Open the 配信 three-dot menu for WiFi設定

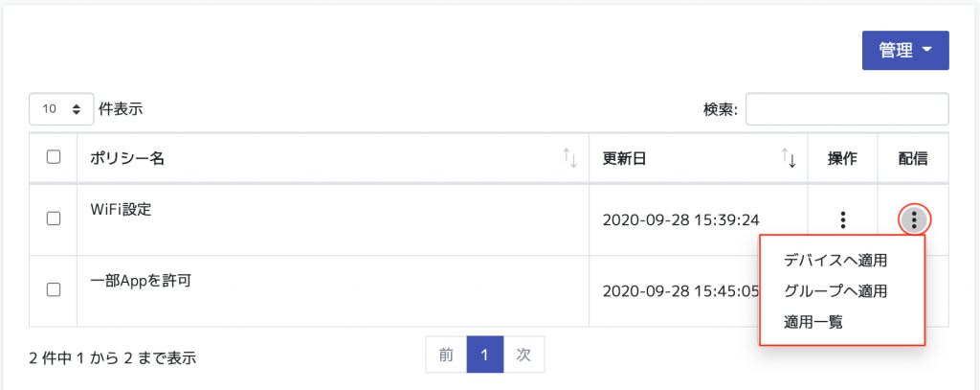914,219
